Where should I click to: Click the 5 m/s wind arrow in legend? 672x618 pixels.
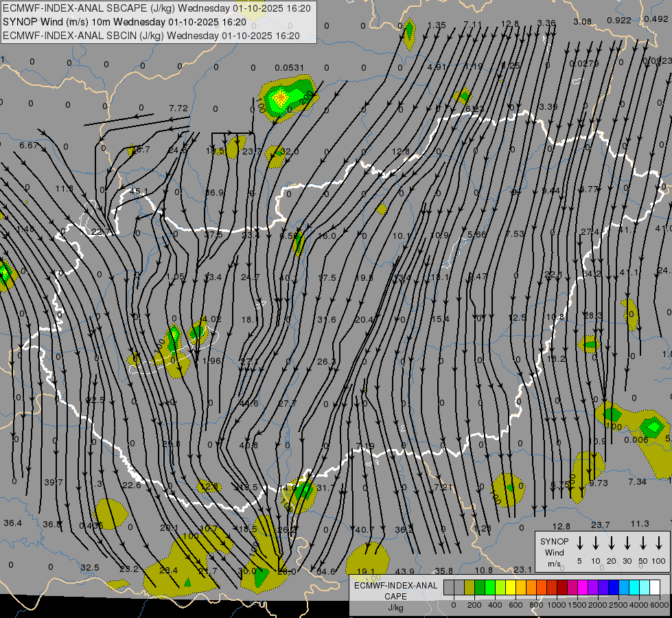(x=580, y=543)
